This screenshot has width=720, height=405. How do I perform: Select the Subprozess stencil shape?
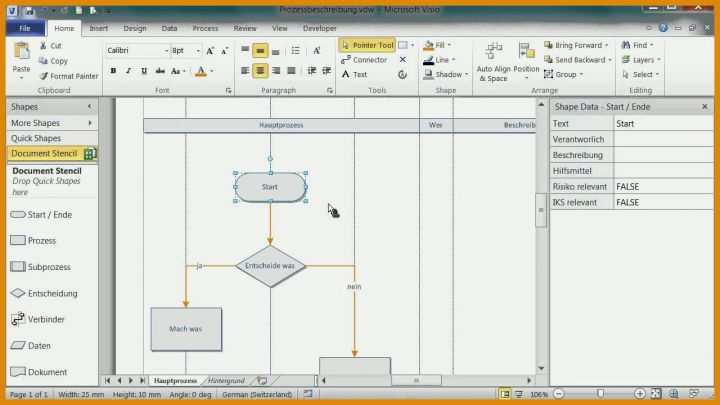click(x=40, y=267)
